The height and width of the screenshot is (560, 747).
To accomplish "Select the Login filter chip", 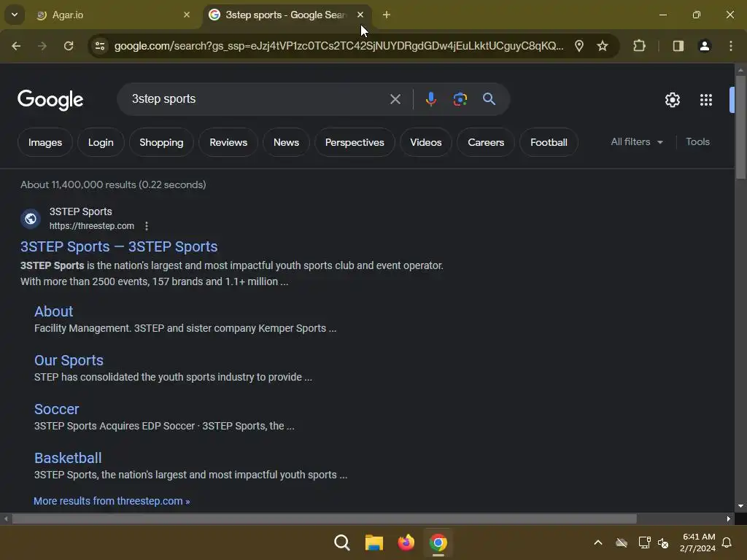I will coord(101,142).
